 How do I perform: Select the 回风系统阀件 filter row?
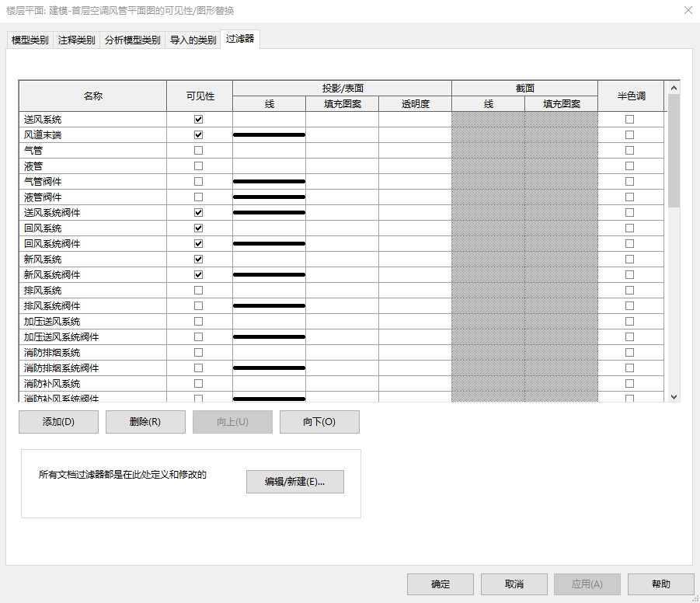pyautogui.click(x=93, y=244)
